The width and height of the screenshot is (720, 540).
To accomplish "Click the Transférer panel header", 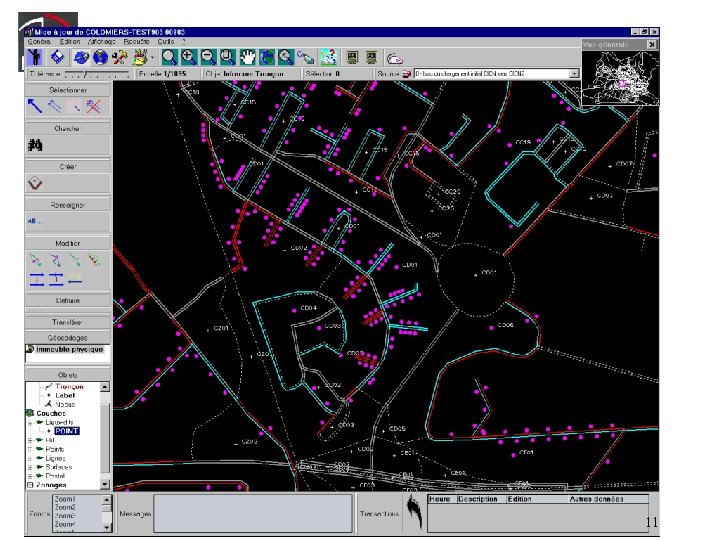I will 68,322.
